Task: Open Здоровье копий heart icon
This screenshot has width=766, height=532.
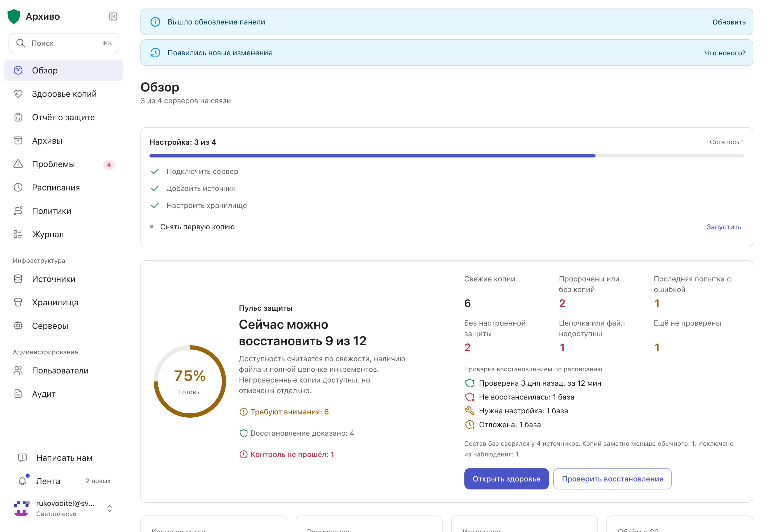Action: pos(18,94)
